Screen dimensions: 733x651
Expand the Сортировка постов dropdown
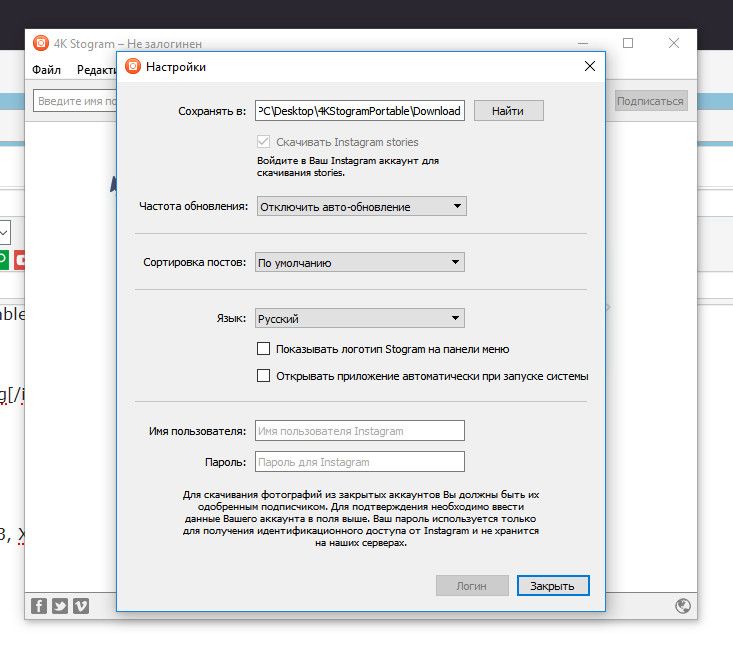point(360,263)
